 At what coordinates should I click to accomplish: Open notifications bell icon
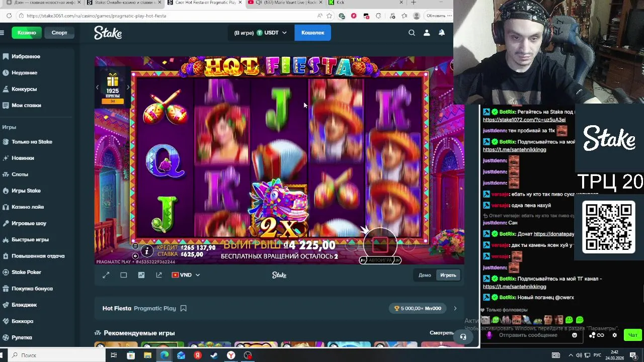pos(441,33)
